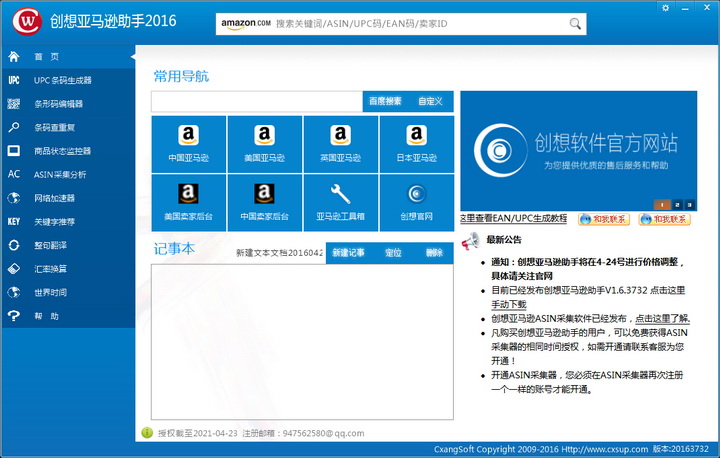Click inside the notepad text area
This screenshot has width=720, height=458.
[x=302, y=342]
